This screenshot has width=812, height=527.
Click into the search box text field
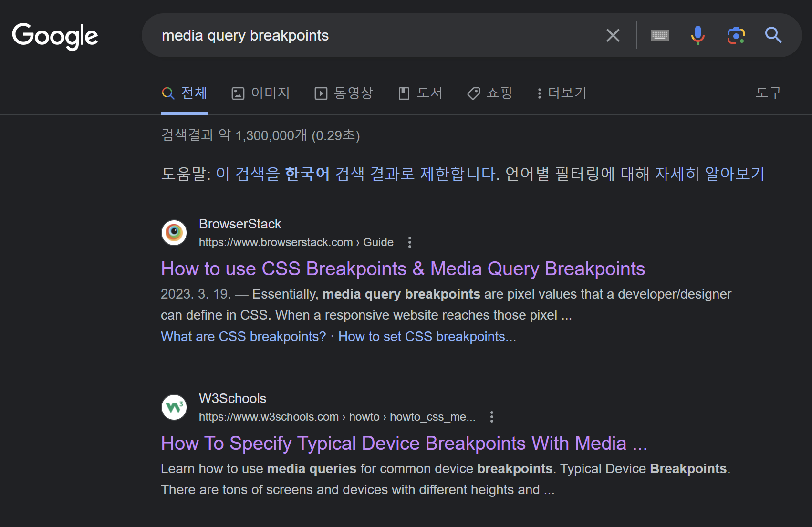pos(377,35)
